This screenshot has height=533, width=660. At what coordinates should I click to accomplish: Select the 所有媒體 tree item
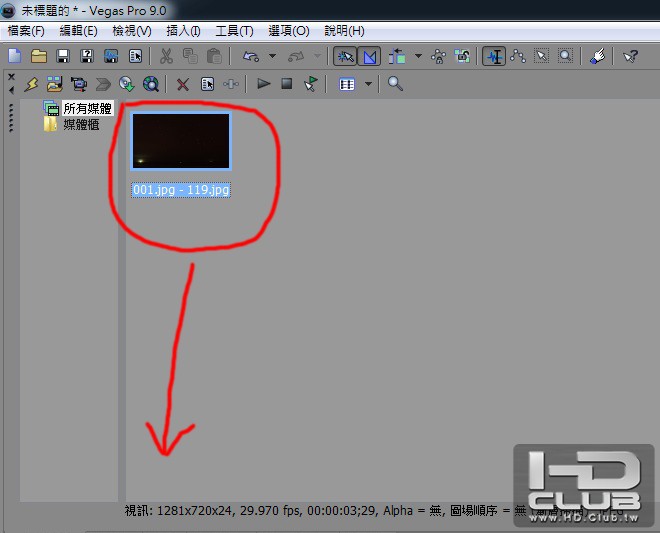(87, 109)
